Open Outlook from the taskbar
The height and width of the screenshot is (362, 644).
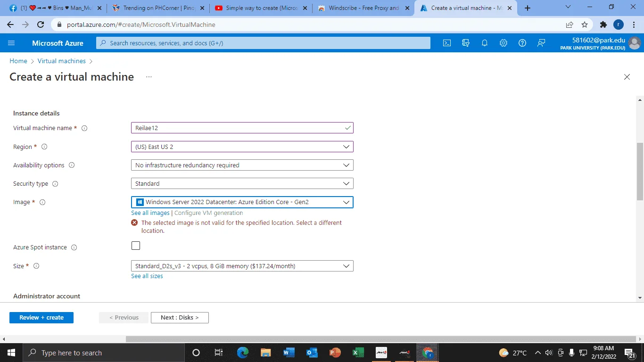tap(312, 353)
